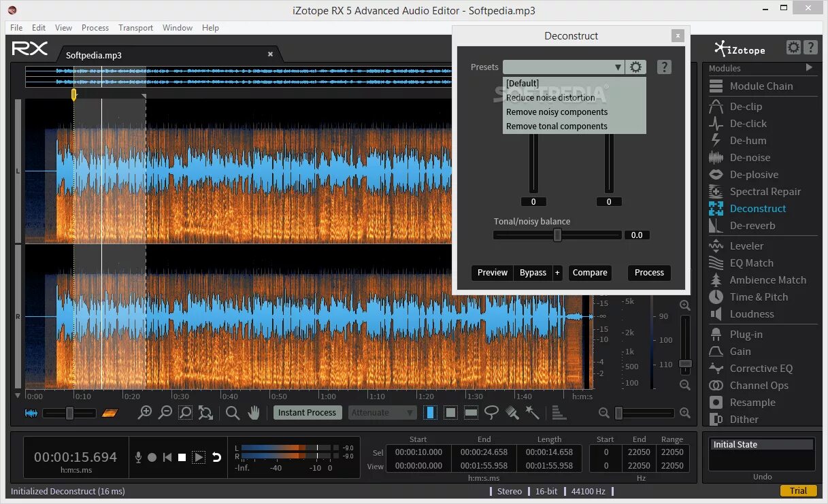
Task: Click Preview in Deconstruct
Action: 493,273
